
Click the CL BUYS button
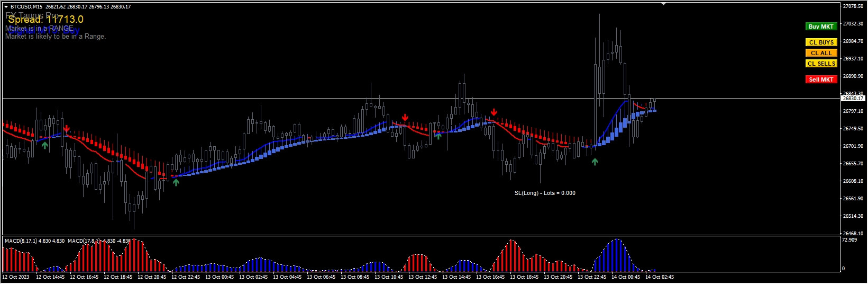tap(821, 42)
